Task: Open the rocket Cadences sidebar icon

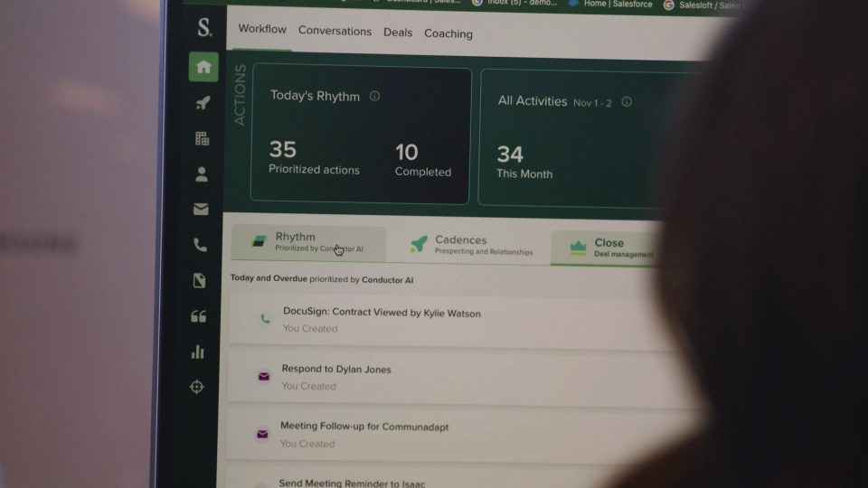Action: (203, 102)
